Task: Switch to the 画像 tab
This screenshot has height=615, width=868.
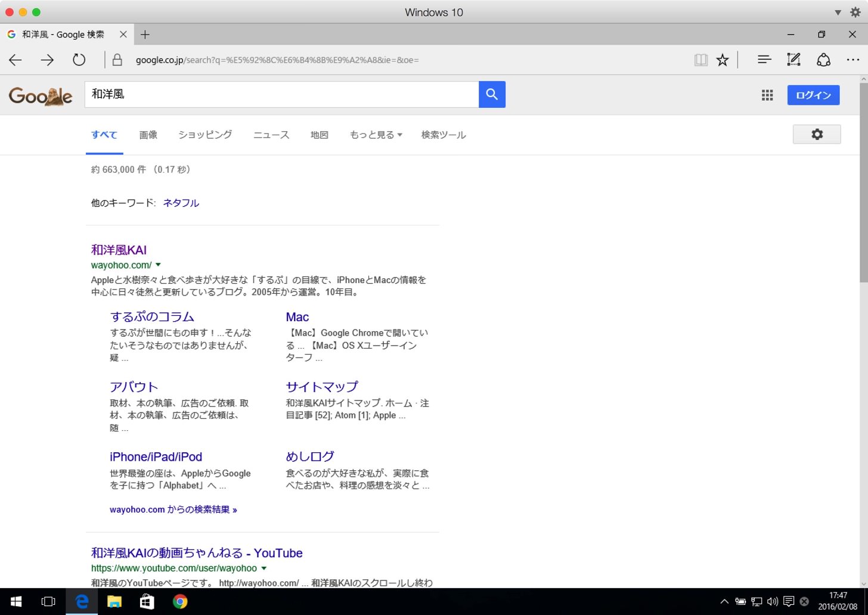Action: pyautogui.click(x=148, y=135)
